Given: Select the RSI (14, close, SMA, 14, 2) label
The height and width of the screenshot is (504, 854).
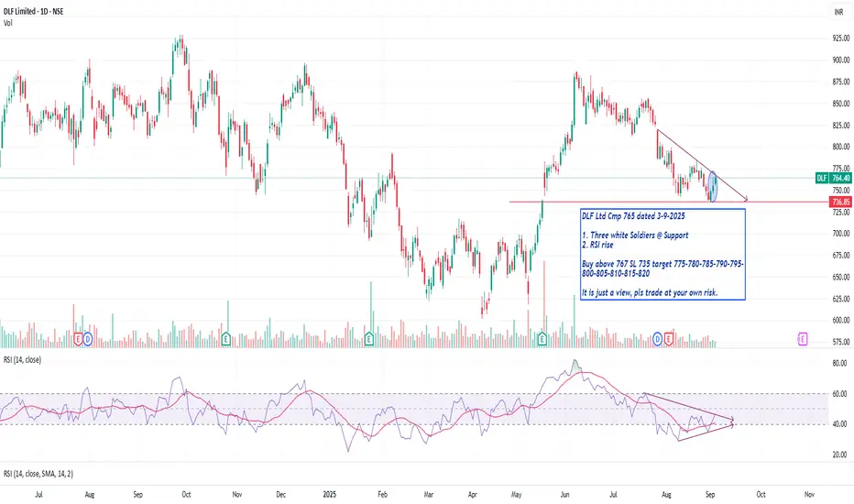Looking at the screenshot, I should [x=38, y=474].
